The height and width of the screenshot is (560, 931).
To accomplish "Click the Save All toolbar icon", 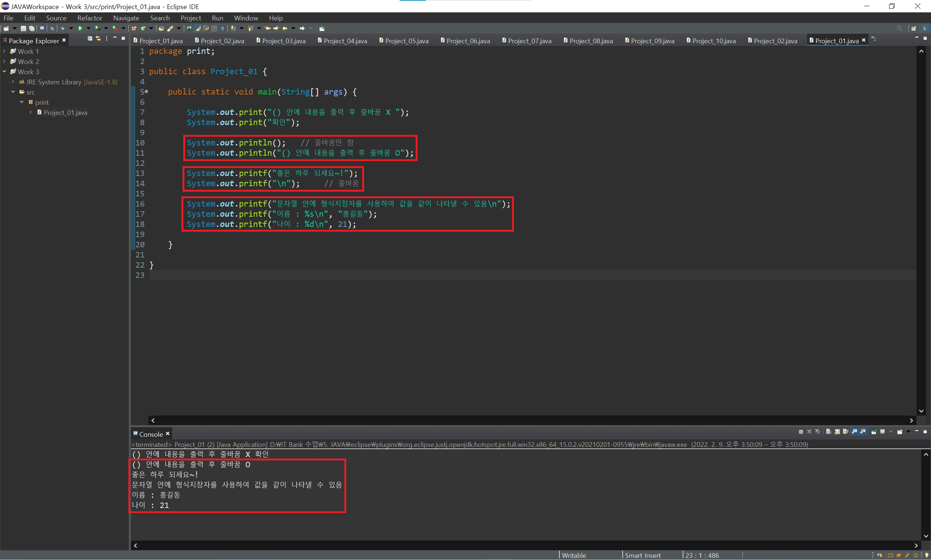I will coord(32,28).
